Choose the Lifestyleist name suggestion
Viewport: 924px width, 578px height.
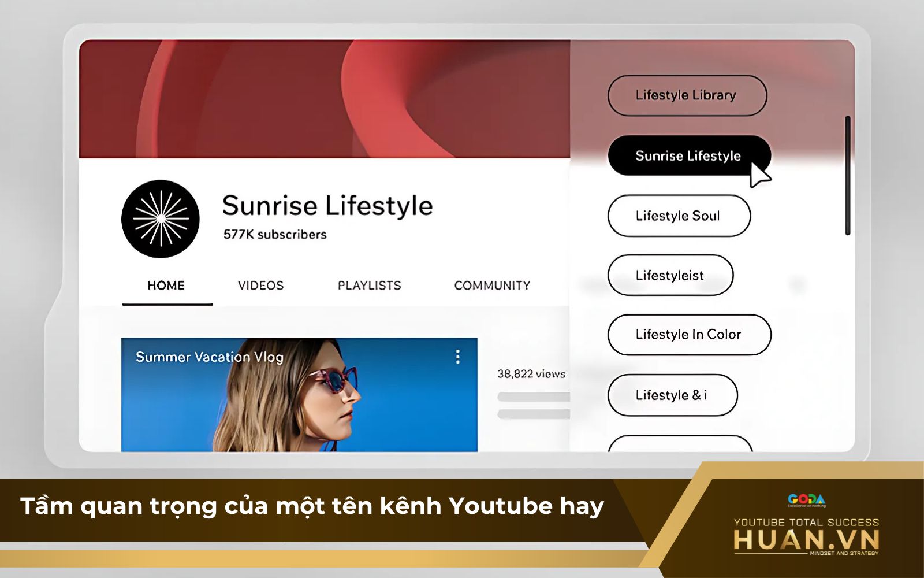pos(670,275)
